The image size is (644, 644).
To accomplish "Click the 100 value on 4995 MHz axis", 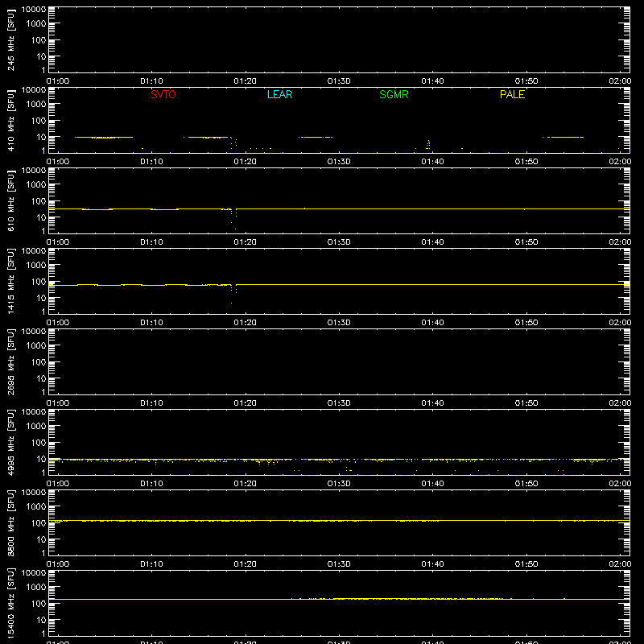I will point(39,443).
